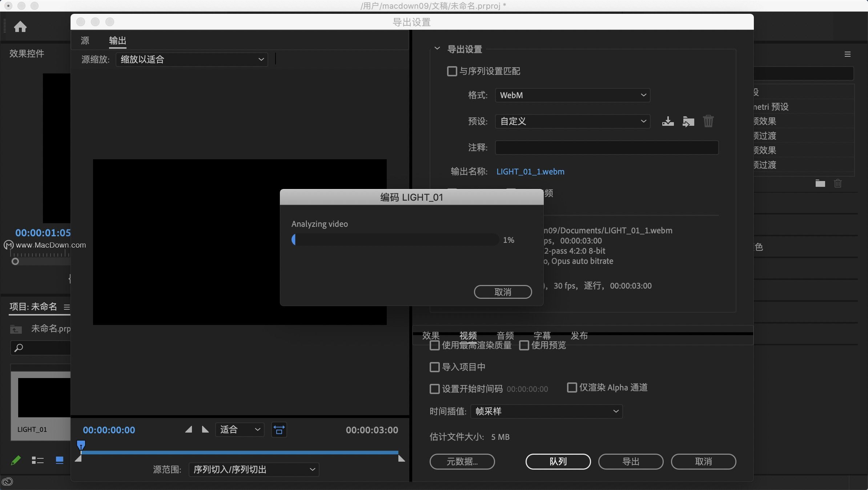Click the blue preview playhead marker
This screenshot has height=490, width=868.
(x=81, y=445)
